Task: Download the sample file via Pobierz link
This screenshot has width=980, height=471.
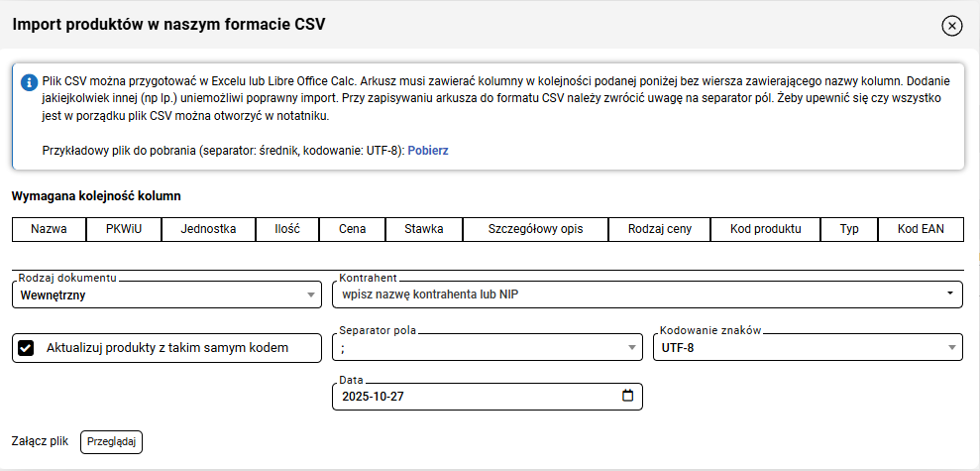Action: point(428,151)
